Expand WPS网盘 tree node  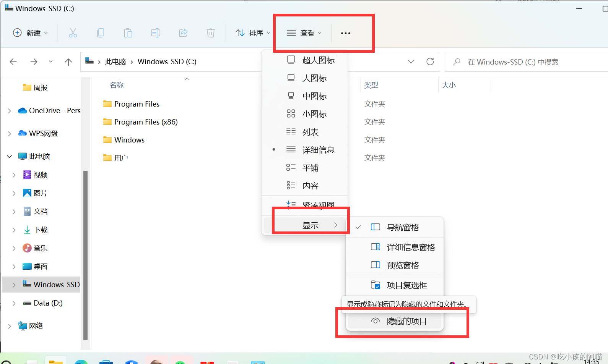(x=10, y=134)
